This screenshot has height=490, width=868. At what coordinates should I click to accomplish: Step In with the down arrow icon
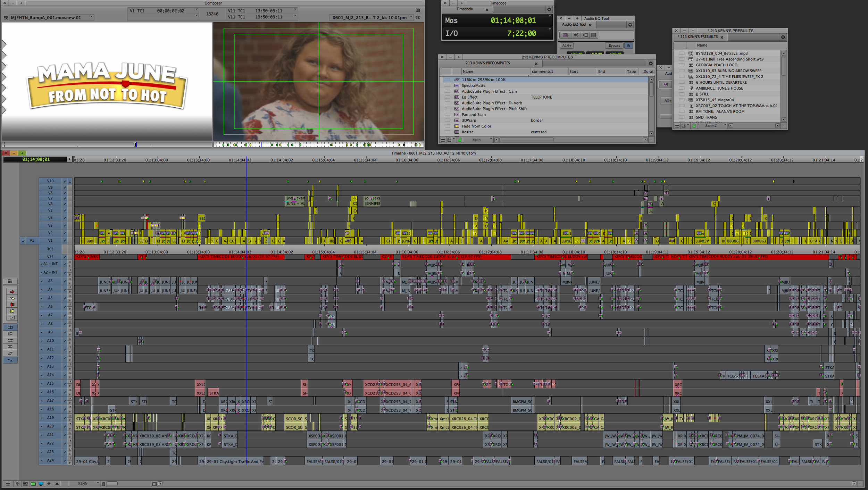[49, 483]
